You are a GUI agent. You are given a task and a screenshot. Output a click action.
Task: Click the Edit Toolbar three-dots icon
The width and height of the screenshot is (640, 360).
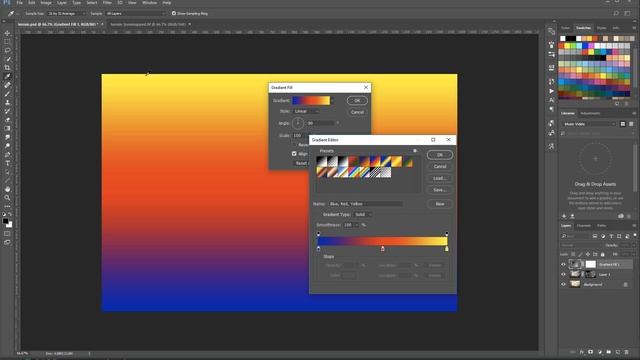click(7, 207)
